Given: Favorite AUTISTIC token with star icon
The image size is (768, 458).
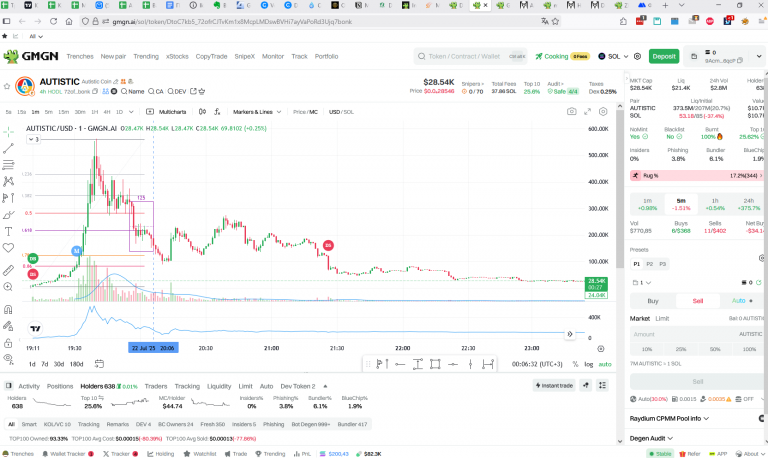Looking at the screenshot, I should (7, 86).
